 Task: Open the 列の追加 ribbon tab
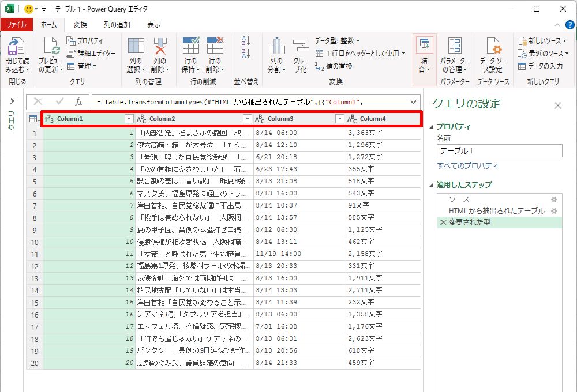117,25
